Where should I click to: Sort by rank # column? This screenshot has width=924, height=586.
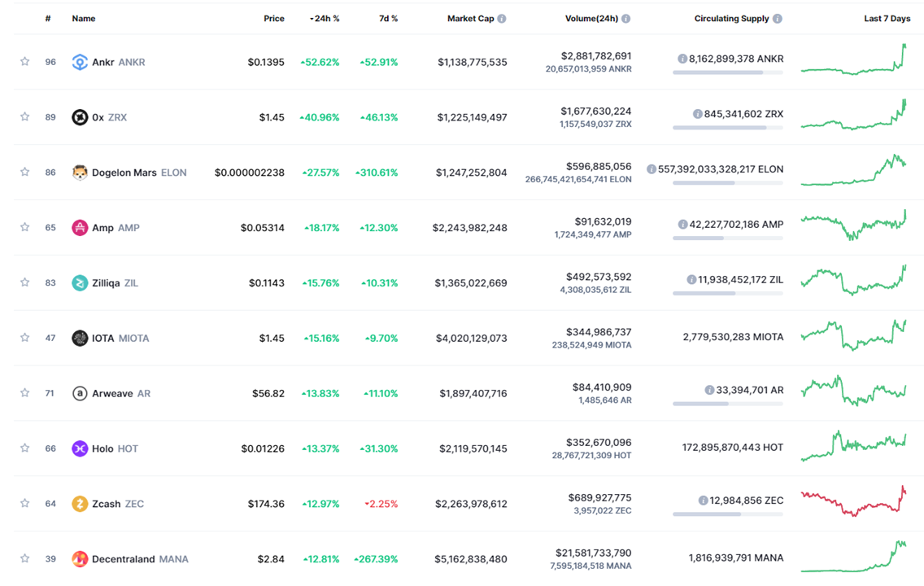[x=48, y=19]
